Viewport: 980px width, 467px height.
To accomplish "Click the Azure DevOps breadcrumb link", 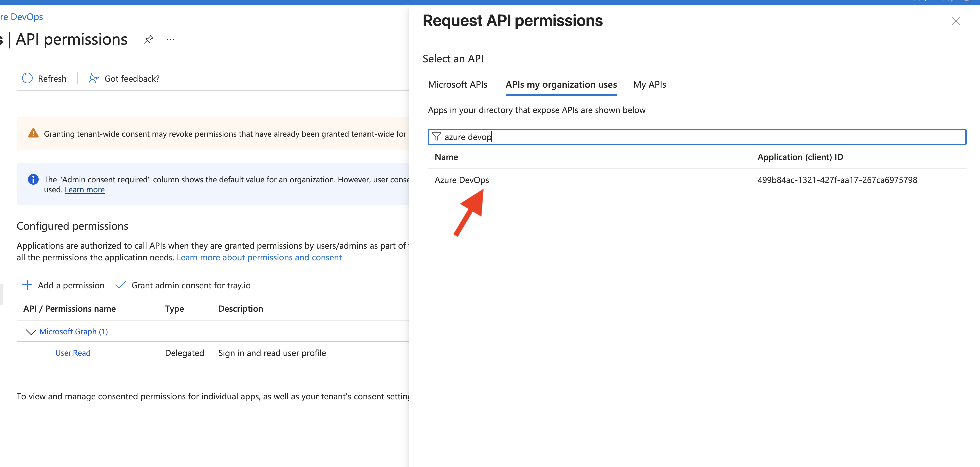I will coord(22,17).
